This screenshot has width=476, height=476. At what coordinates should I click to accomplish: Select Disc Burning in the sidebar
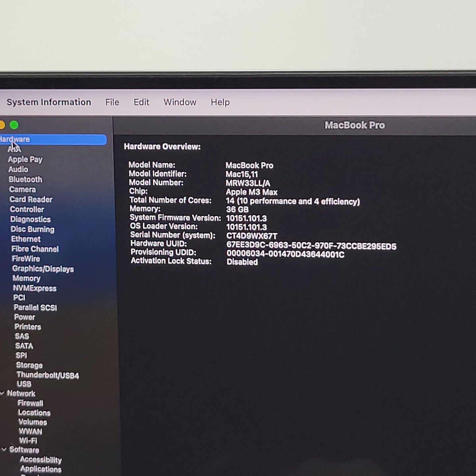(32, 229)
